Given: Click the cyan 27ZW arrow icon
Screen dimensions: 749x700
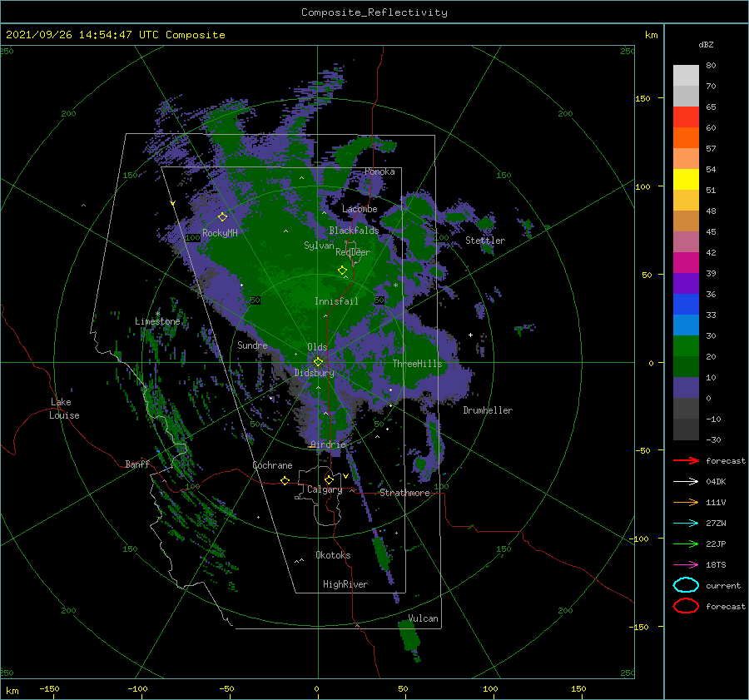Looking at the screenshot, I should pos(686,524).
